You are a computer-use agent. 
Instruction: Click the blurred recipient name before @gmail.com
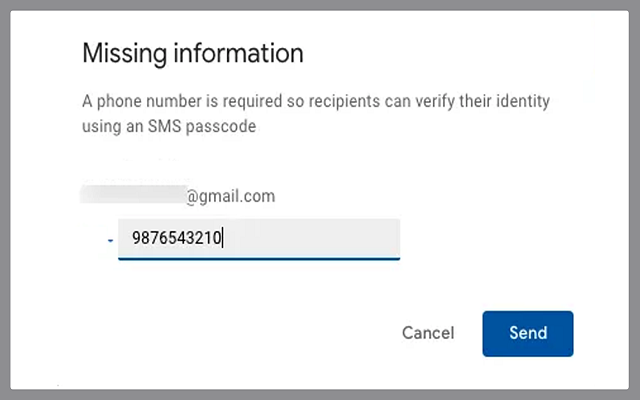[134, 195]
